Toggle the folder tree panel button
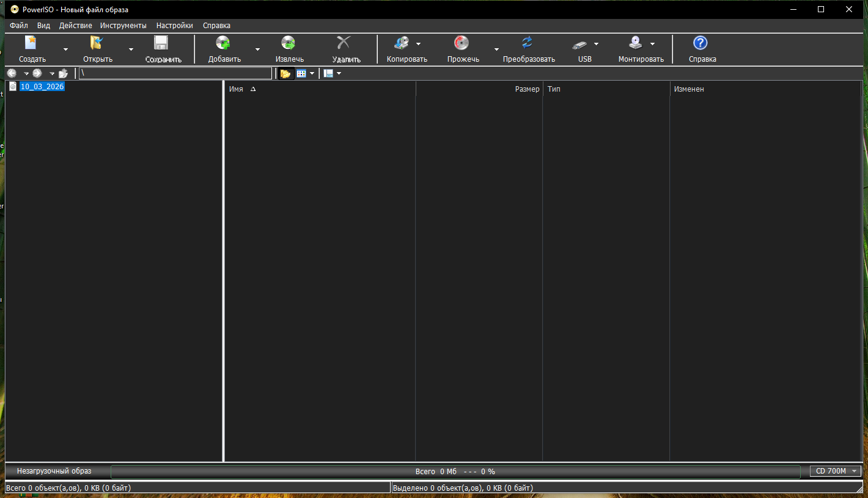 (285, 74)
